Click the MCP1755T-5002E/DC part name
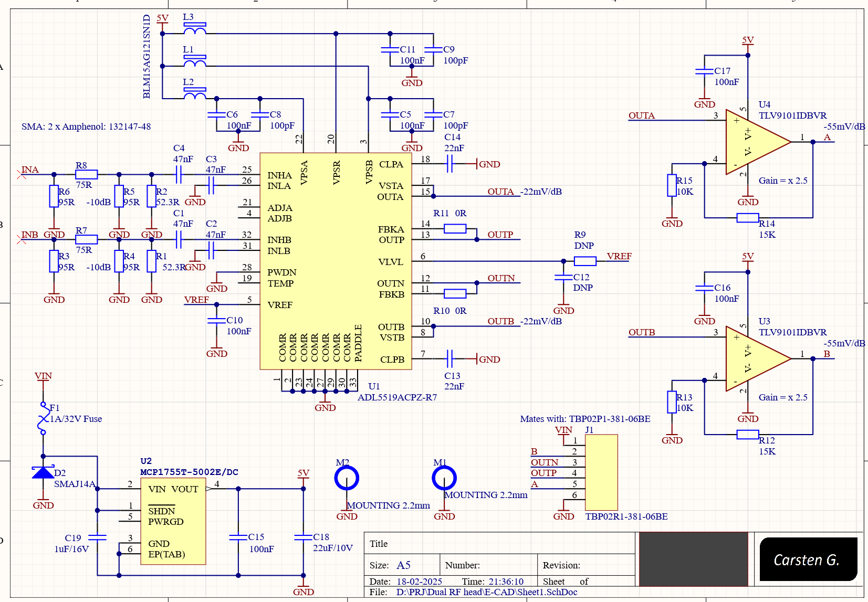Screen dimensions: 868x602 [x=189, y=472]
